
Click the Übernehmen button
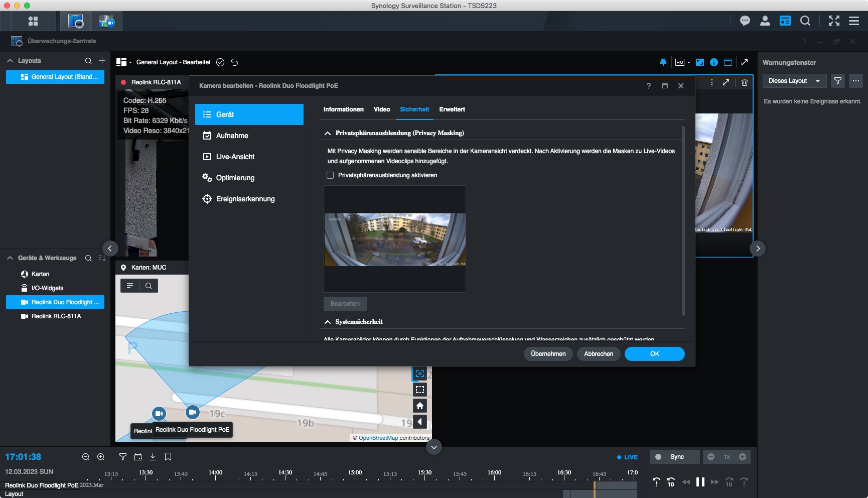tap(548, 354)
